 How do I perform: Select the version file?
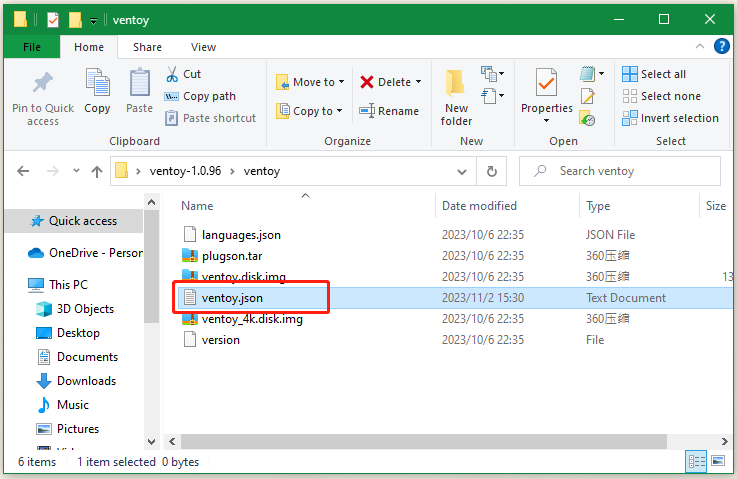tap(220, 340)
